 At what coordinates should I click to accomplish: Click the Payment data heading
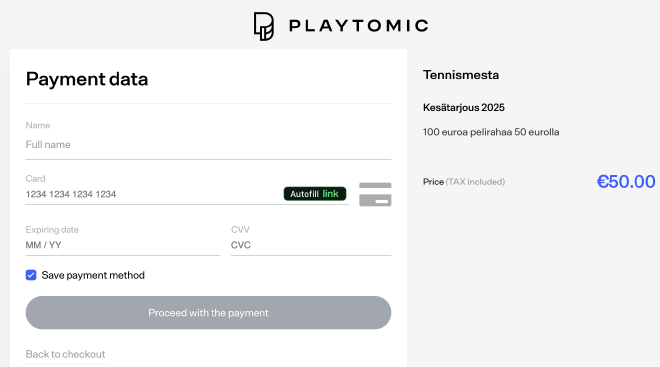[87, 79]
